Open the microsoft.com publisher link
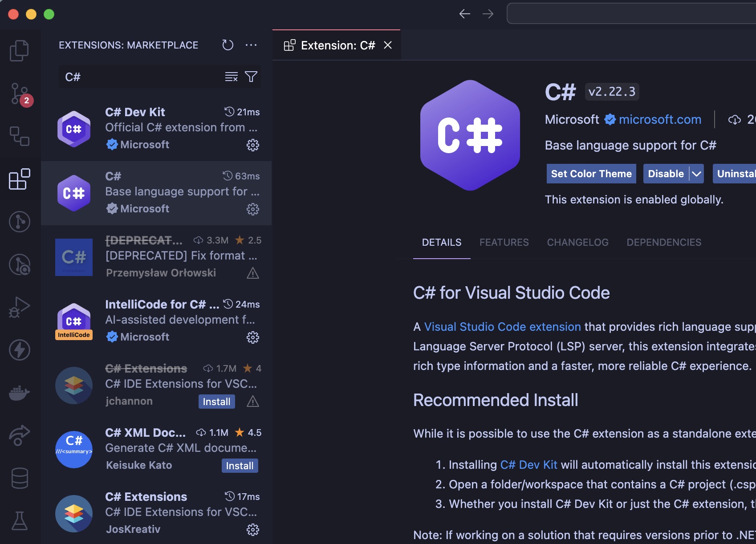The width and height of the screenshot is (756, 544). tap(660, 119)
